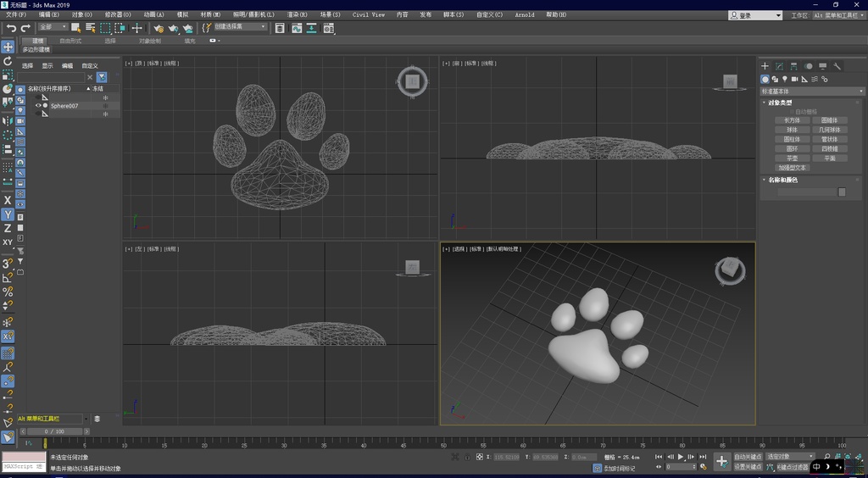Open the 显示 menu in scene explorer
Viewport: 868px width, 478px height.
coord(47,66)
